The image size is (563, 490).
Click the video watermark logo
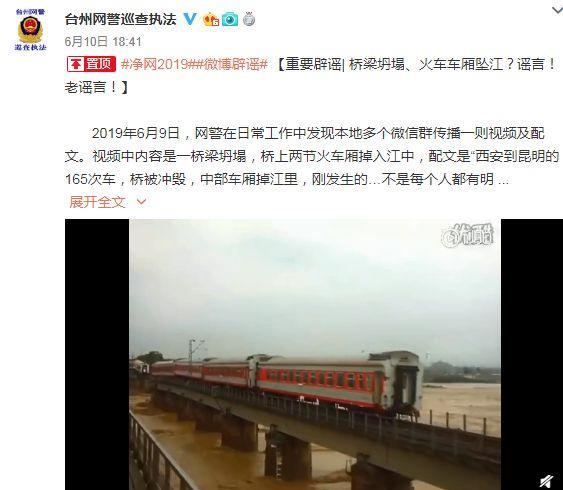point(467,235)
